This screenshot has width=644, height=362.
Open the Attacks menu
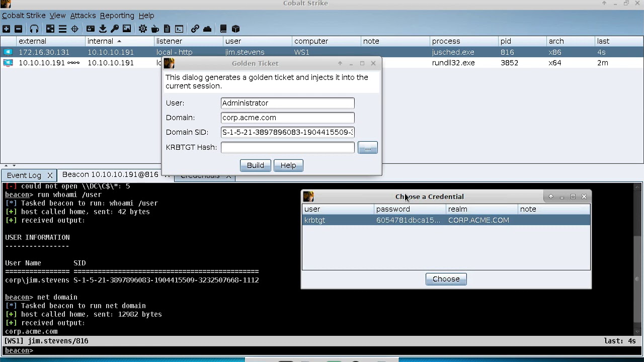coord(83,16)
